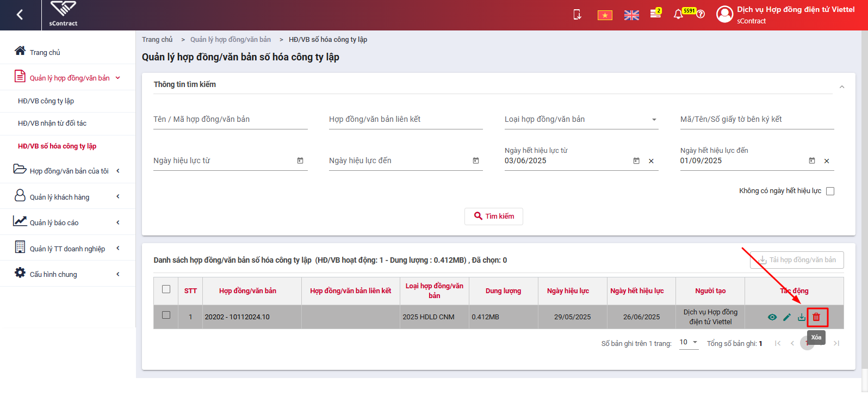Open calendar for Ngày hiệu lực đến

[476, 160]
